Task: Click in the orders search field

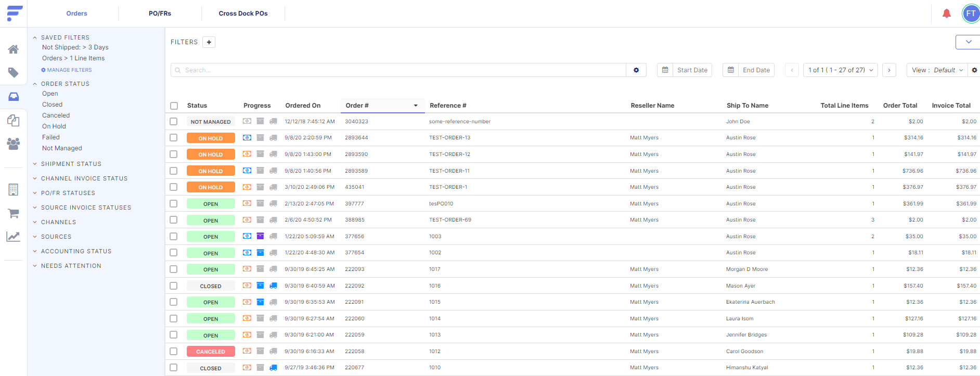Action: point(398,70)
